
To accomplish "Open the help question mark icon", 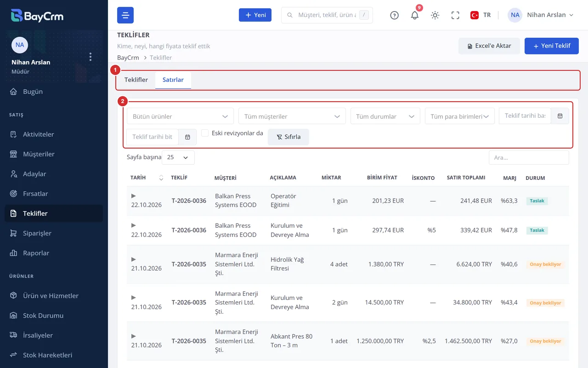I will click(x=394, y=15).
